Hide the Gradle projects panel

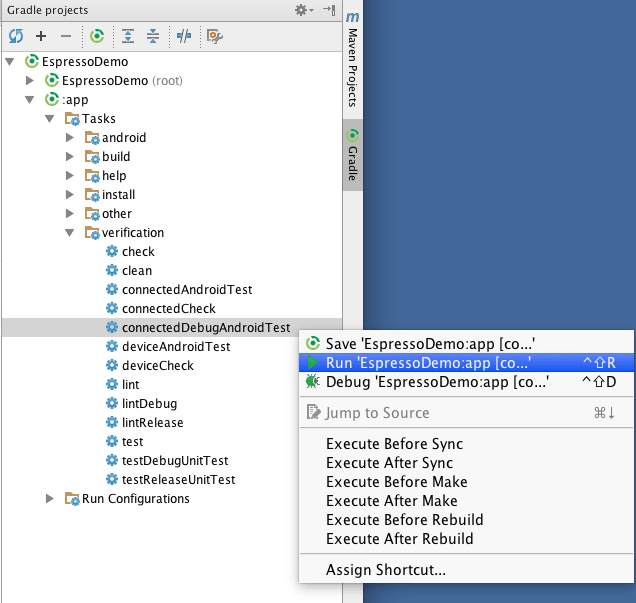point(329,10)
